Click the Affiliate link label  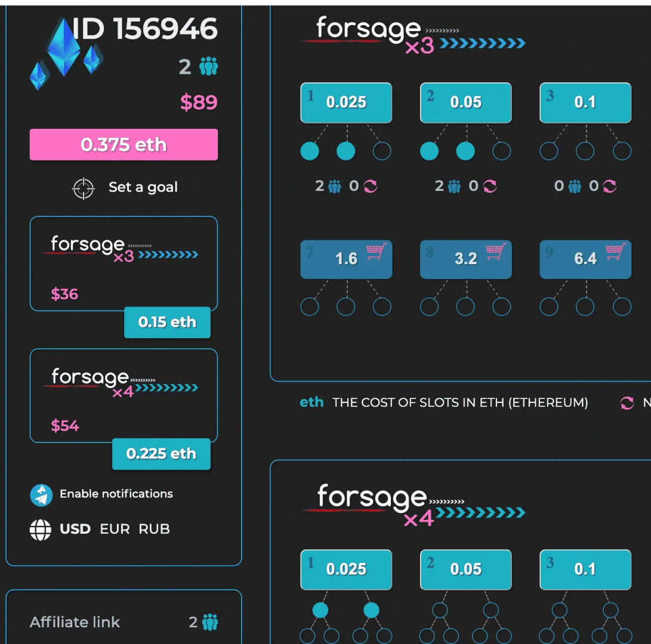pyautogui.click(x=75, y=622)
